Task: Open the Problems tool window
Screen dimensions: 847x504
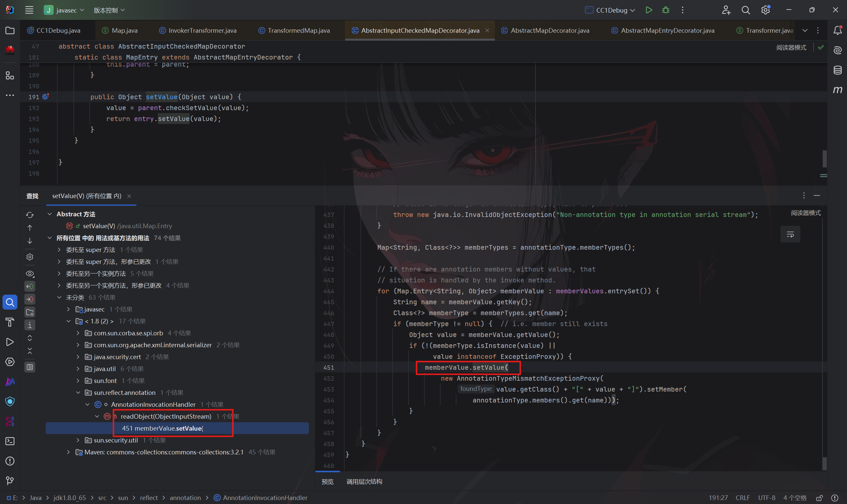Action: pyautogui.click(x=10, y=461)
